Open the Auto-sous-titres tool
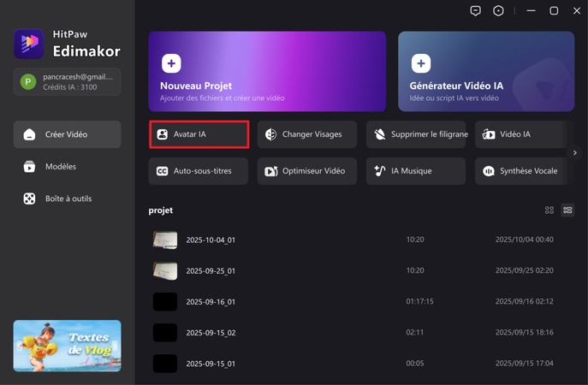 click(x=198, y=171)
